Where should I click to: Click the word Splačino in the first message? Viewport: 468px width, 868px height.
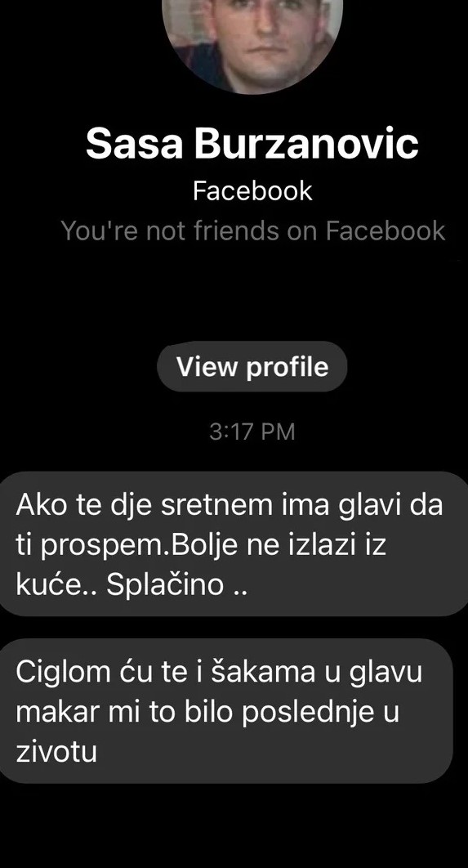pos(165,584)
